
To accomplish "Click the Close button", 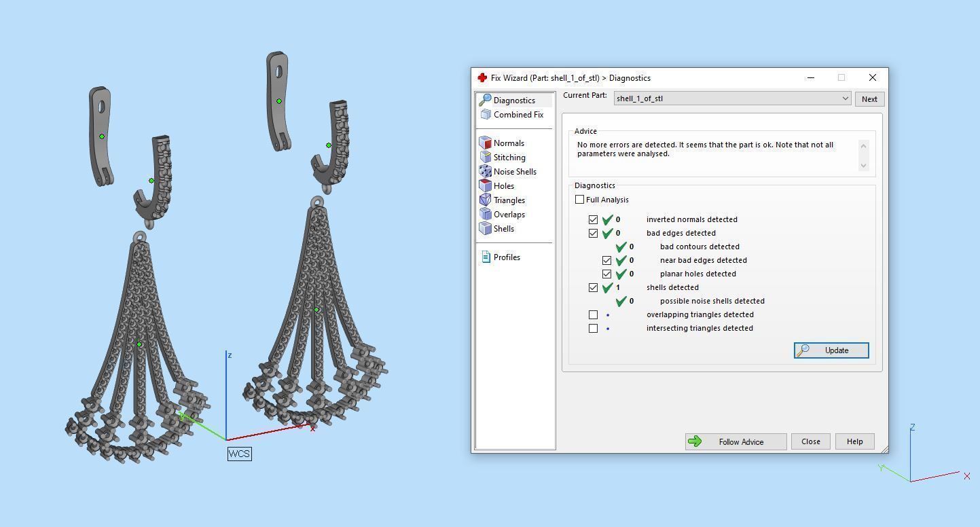I will pyautogui.click(x=810, y=441).
